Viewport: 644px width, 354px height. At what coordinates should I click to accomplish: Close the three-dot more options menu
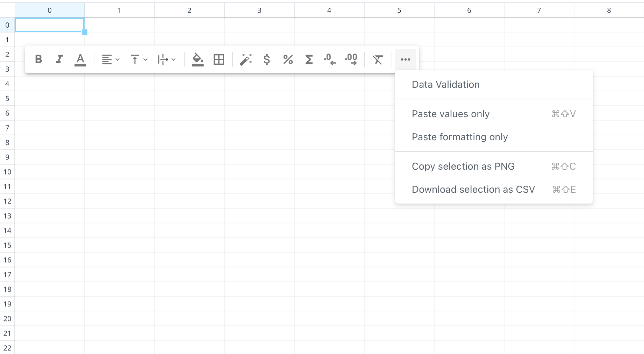[405, 59]
